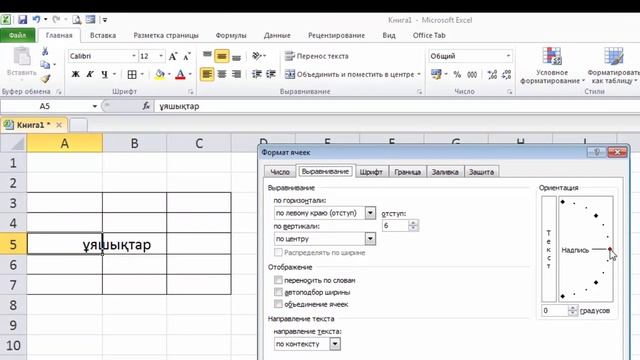Switch to the Вставка ribbon tab

103,36
